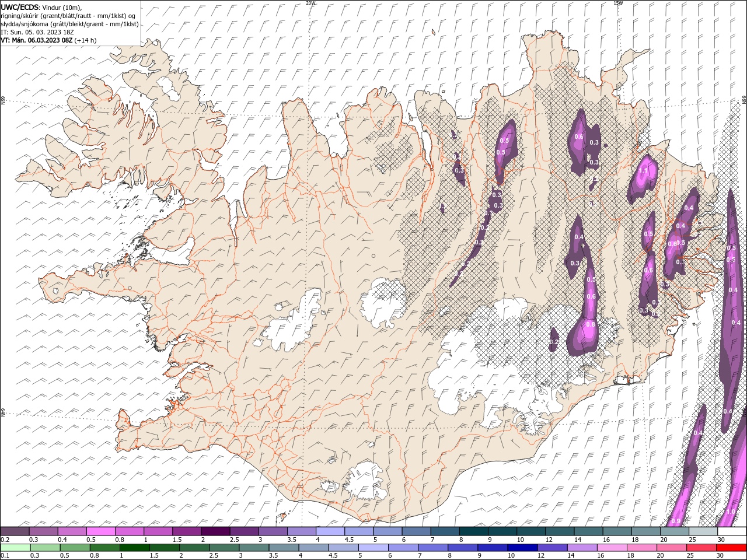Click the pale green 0.1 lower rain swatch
This screenshot has height=560, width=747.
[x=15, y=548]
